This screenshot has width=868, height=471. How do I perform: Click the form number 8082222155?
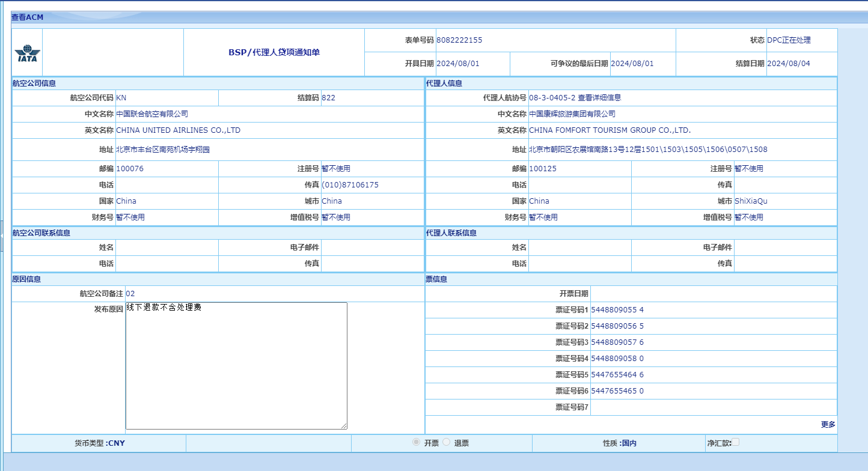(x=459, y=40)
